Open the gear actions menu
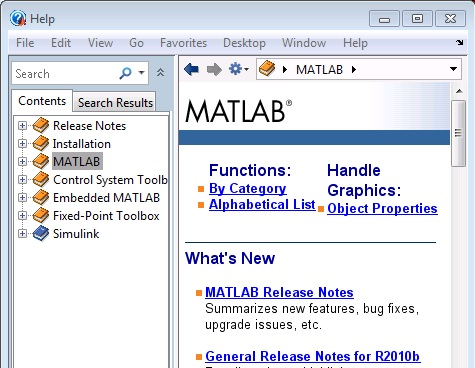 pyautogui.click(x=238, y=69)
